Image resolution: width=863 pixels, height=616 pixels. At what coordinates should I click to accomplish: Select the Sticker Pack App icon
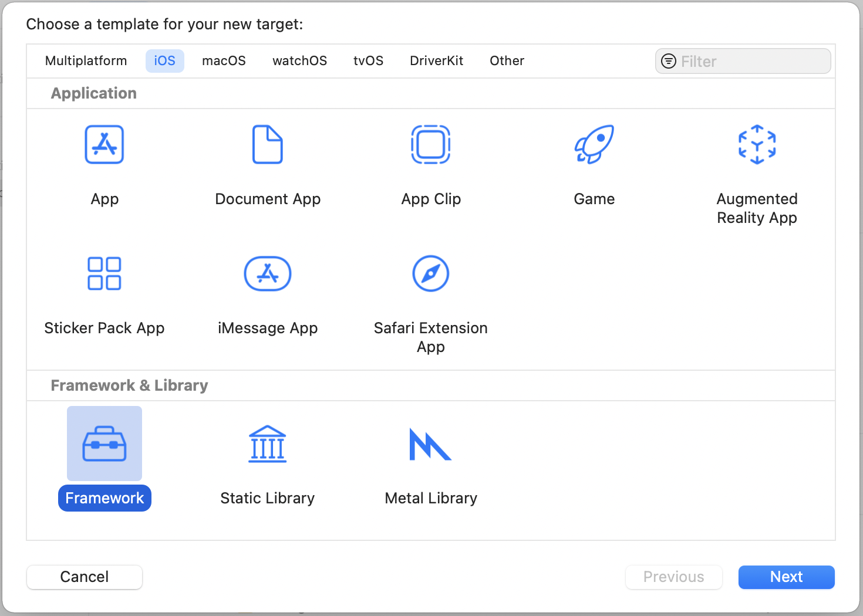point(104,273)
